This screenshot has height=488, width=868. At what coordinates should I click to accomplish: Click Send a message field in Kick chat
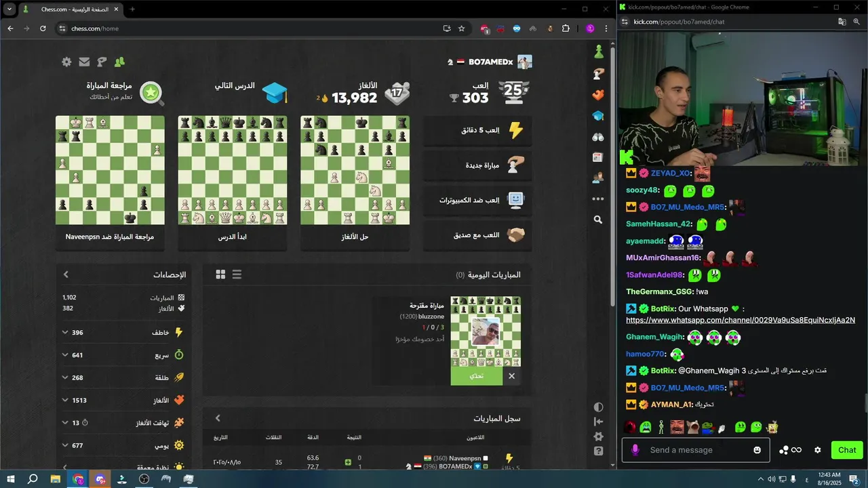coord(697,450)
